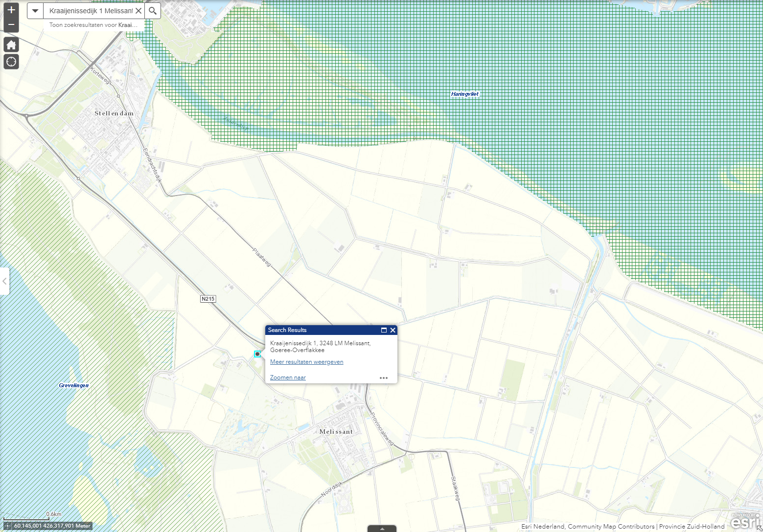Select the search result marker on map
This screenshot has height=532, width=763.
pyautogui.click(x=257, y=354)
